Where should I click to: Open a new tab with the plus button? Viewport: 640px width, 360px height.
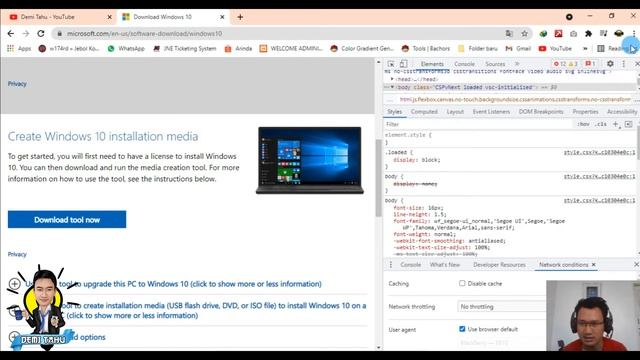coord(240,17)
